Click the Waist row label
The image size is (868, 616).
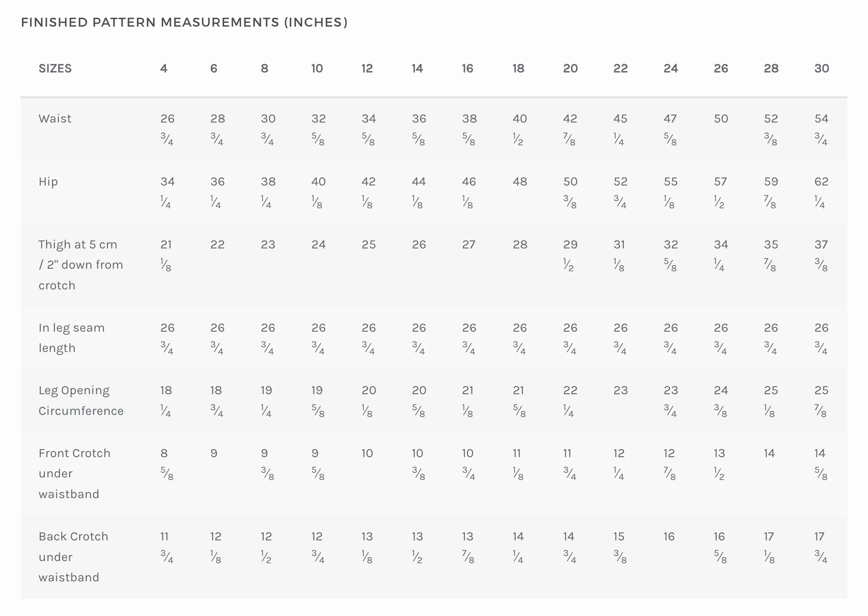click(x=55, y=119)
